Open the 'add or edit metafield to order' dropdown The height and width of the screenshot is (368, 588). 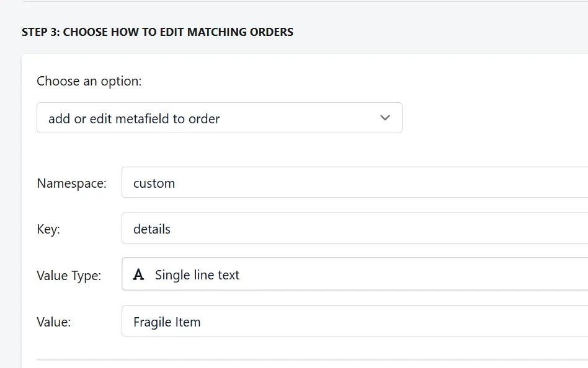point(220,118)
